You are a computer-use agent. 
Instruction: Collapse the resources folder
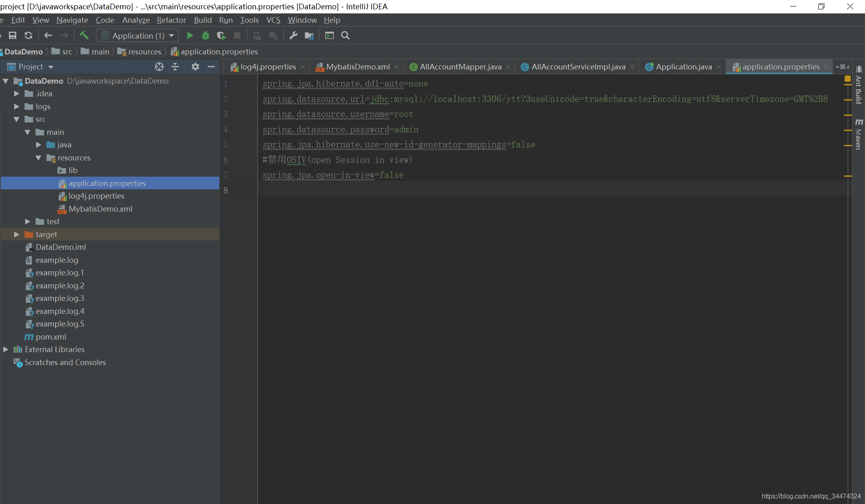(39, 158)
